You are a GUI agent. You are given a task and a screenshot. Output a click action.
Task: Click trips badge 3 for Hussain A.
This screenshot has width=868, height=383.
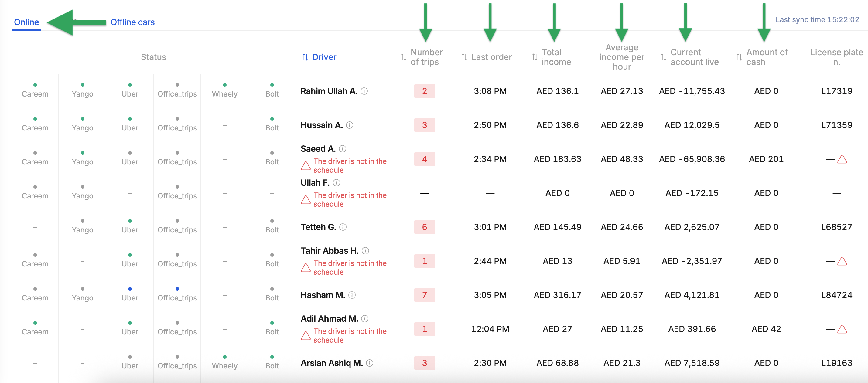tap(425, 125)
